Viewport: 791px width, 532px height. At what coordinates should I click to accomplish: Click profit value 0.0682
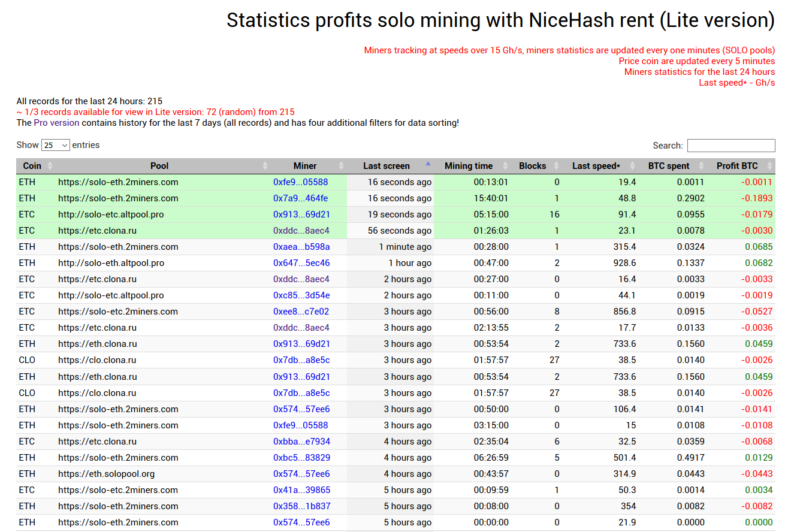point(758,263)
